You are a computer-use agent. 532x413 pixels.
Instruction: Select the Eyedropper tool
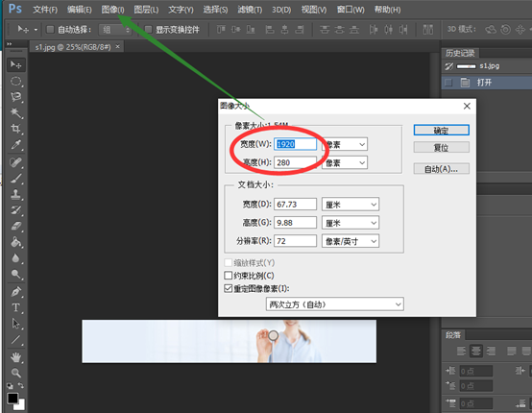pos(15,145)
